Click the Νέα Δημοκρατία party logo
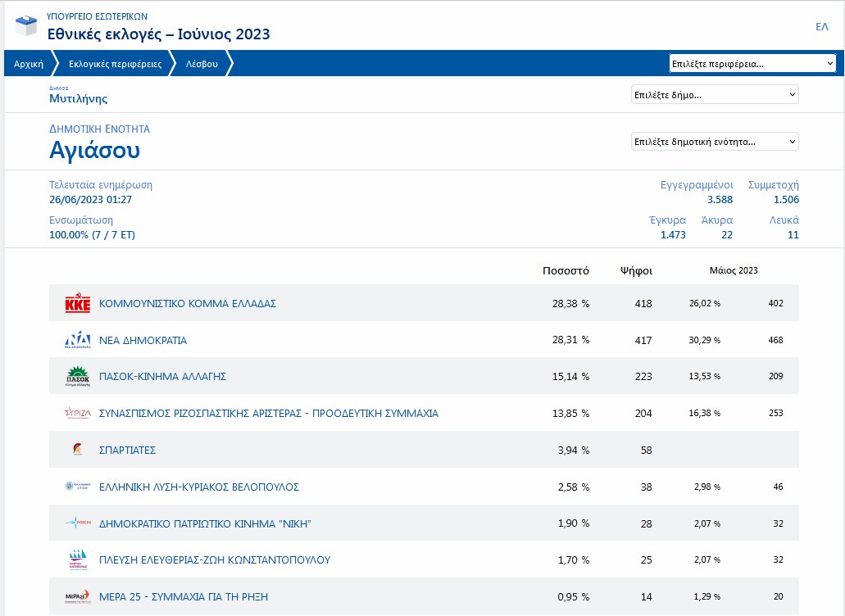Screen dimensions: 845x616 pos(77,340)
